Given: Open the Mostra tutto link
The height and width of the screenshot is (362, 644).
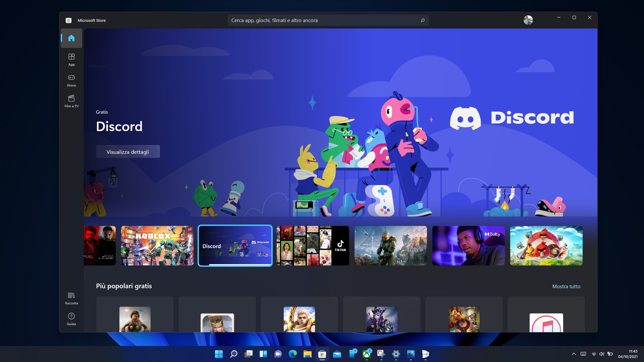Looking at the screenshot, I should tap(566, 287).
